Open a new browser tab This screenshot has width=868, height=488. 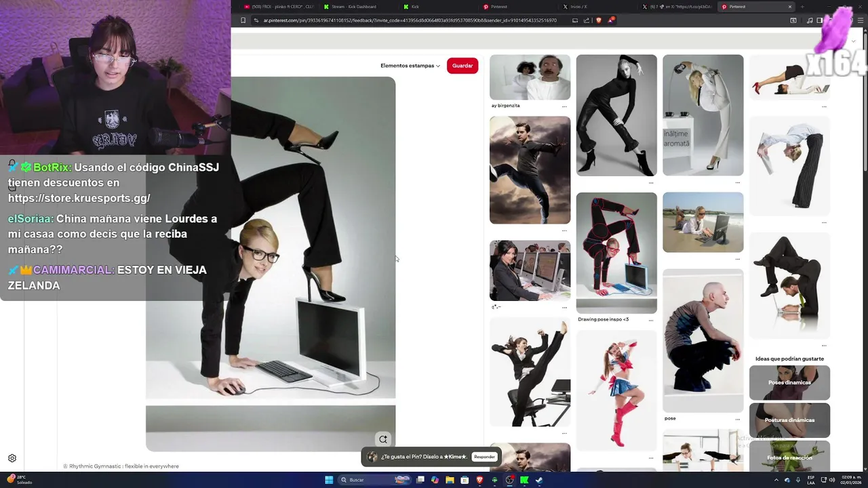802,7
